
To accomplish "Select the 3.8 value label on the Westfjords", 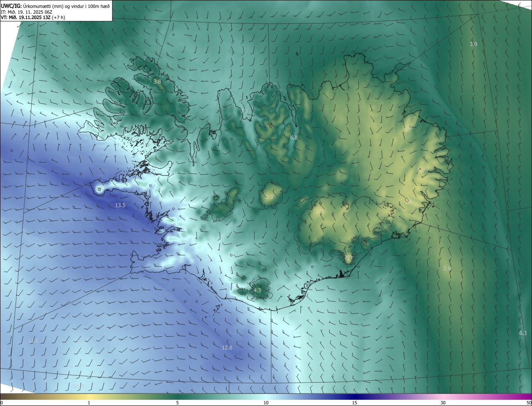I will point(157,82).
